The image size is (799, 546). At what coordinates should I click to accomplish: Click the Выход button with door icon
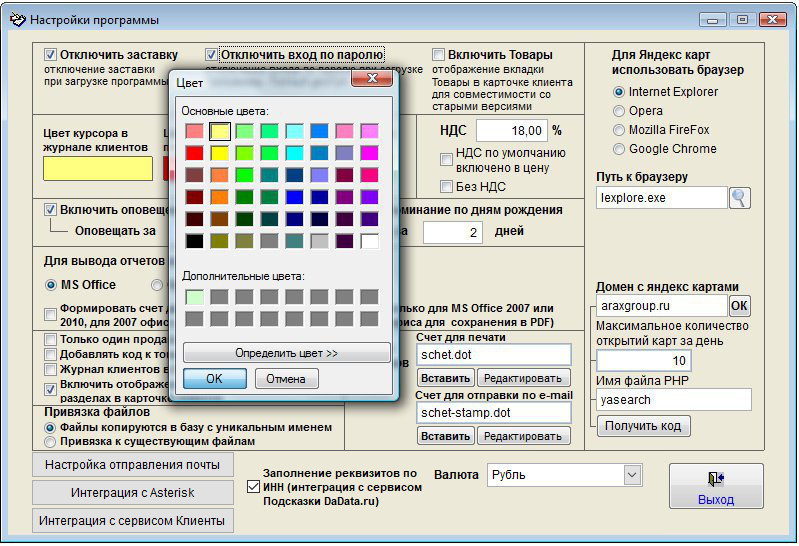point(716,486)
